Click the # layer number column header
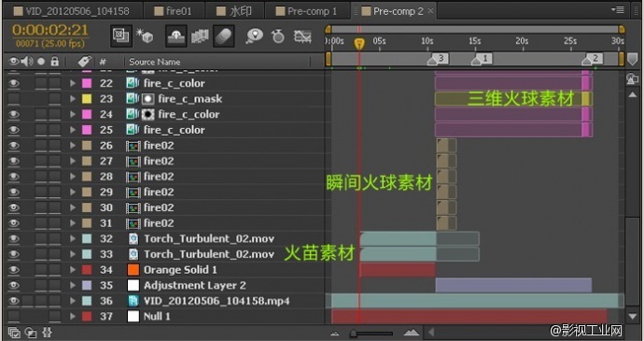Viewport: 644px width, 341px height. coord(103,62)
